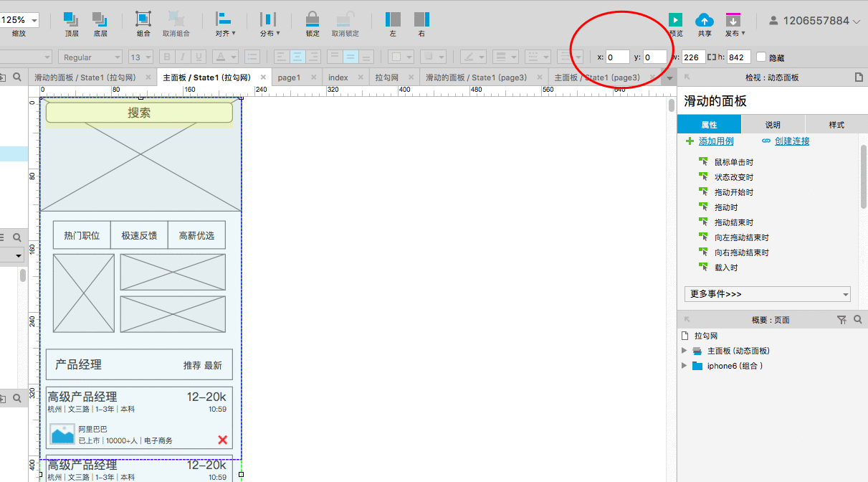Image resolution: width=868 pixels, height=482 pixels.
Task: Open the text color picker
Action: pyautogui.click(x=225, y=57)
